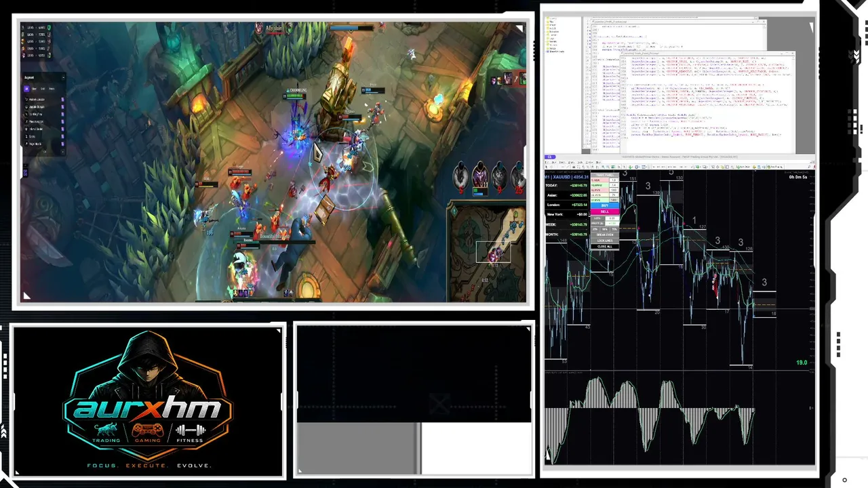
Task: Switch to the Prismatic augment tab
Action: 52,89
